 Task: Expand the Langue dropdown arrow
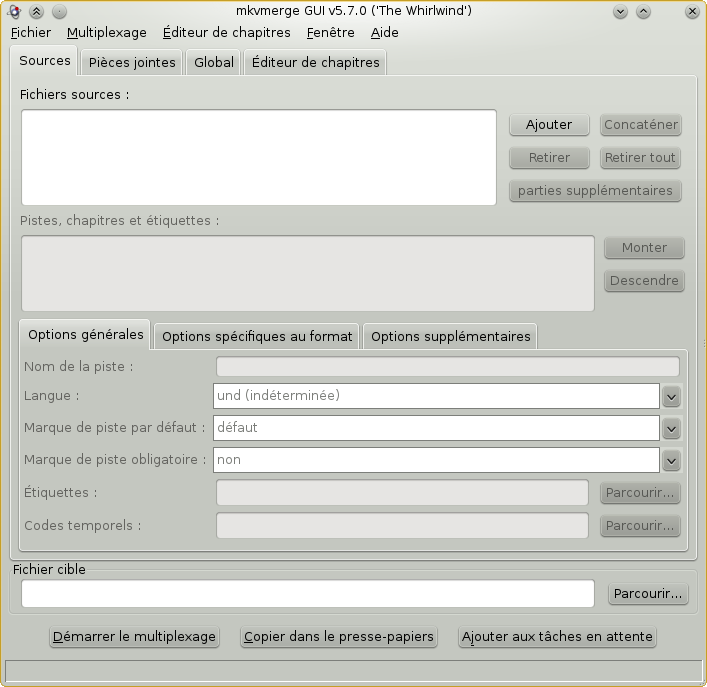click(x=671, y=397)
